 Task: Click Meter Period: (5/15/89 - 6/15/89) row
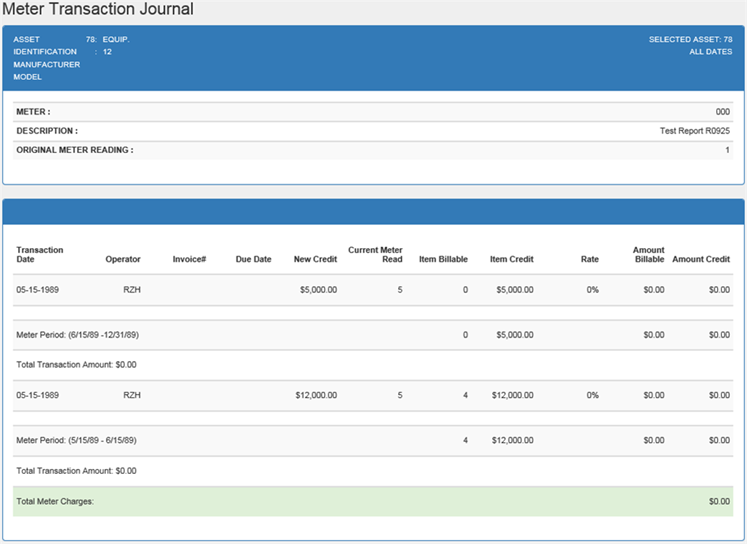(373, 441)
